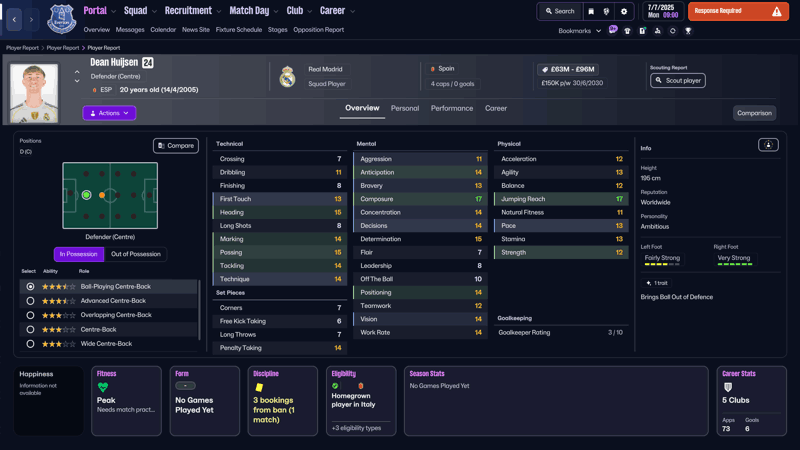Click the Left Foot strength bar
This screenshot has height=450, width=800.
point(662,264)
